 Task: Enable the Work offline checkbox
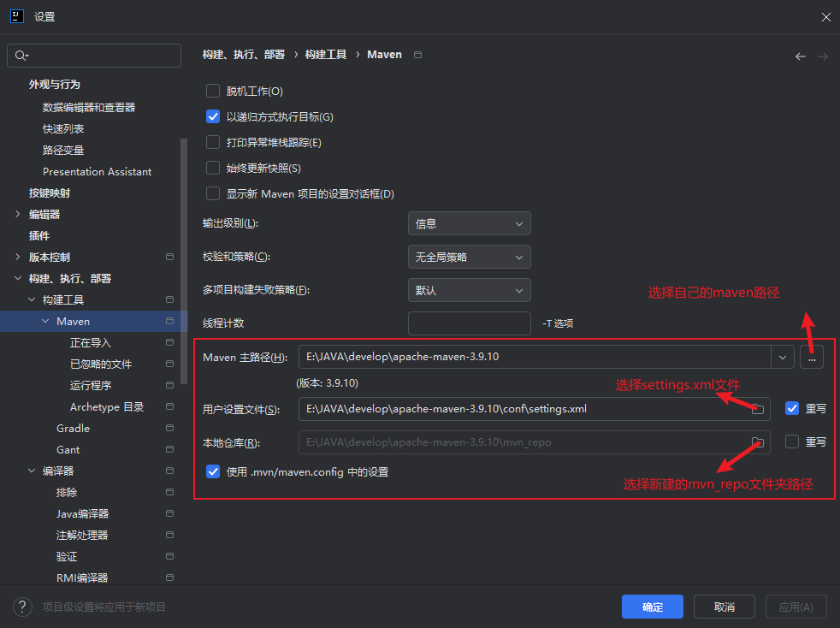coord(214,92)
